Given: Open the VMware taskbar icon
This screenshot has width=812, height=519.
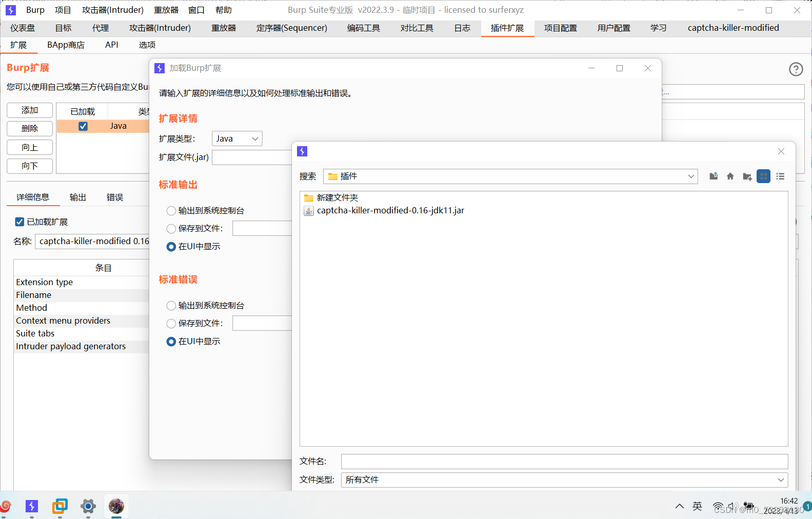Looking at the screenshot, I should coord(60,507).
